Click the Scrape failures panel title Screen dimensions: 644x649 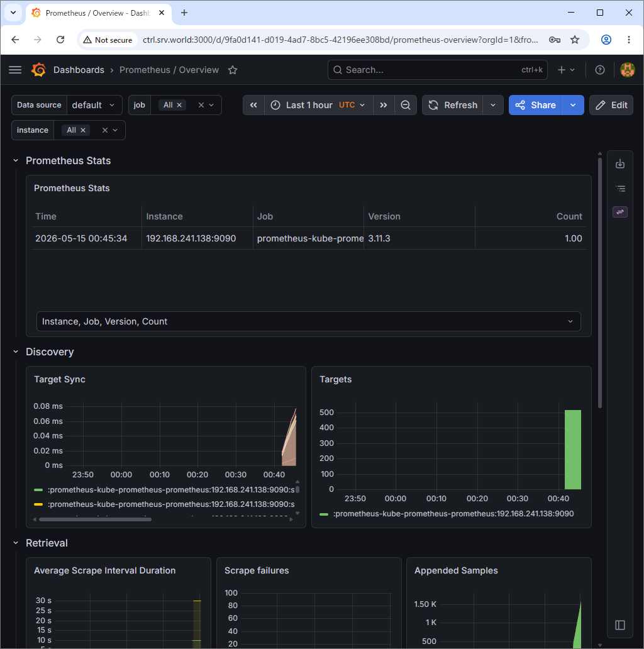[257, 570]
